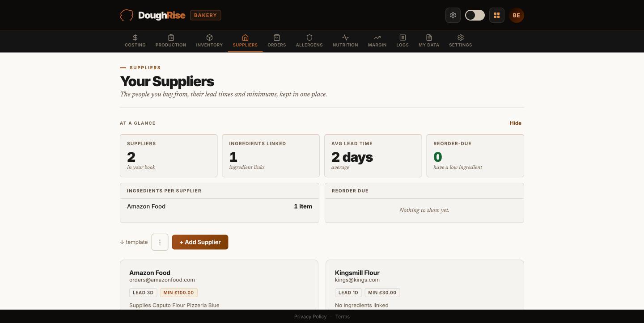Toggle the dark/light theme switch
644x323 pixels.
pos(475,15)
